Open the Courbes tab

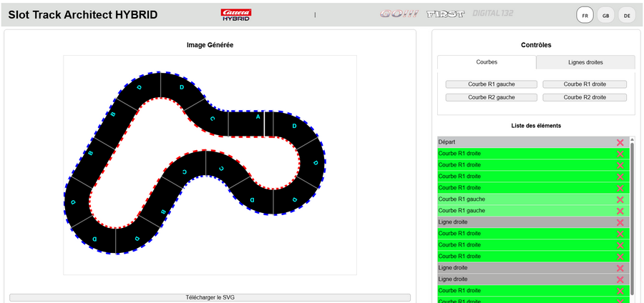click(487, 62)
